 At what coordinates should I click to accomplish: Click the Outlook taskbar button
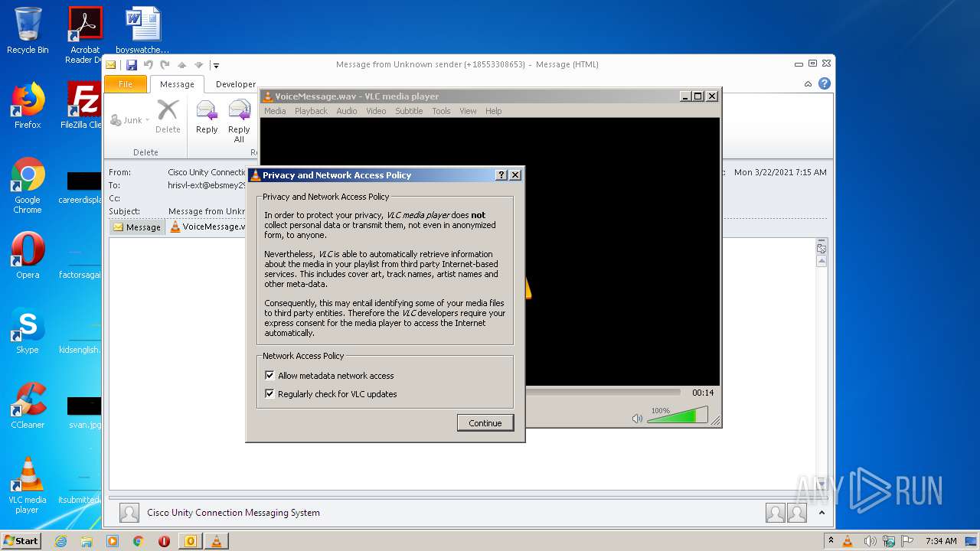(191, 541)
